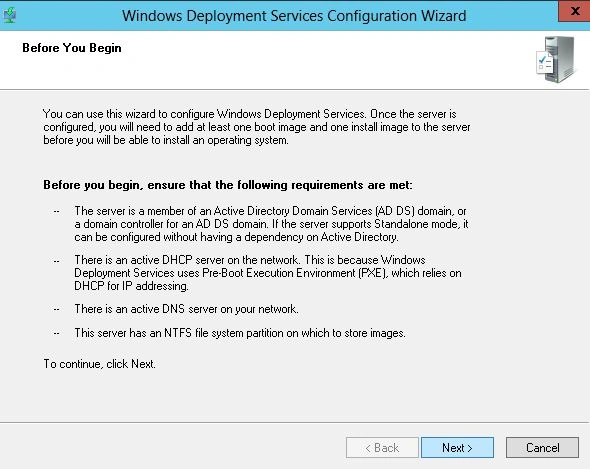Click the blank white header area under 'Before You Begin'

(x=263, y=72)
